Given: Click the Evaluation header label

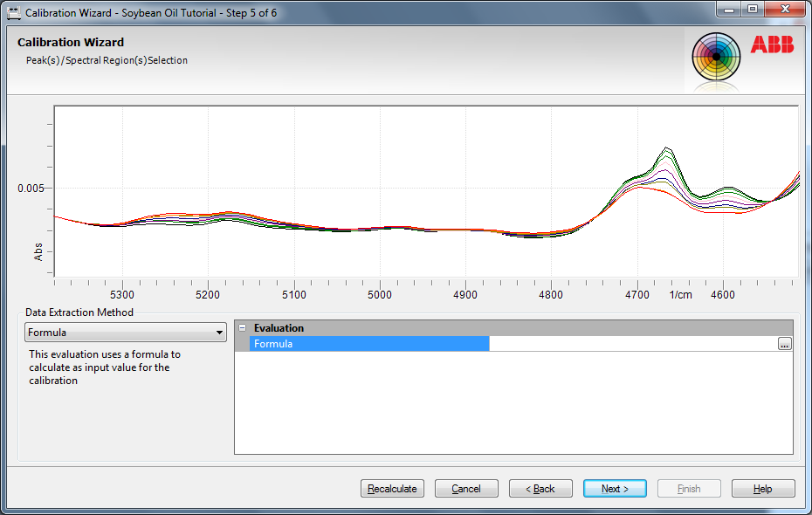Looking at the screenshot, I should [x=279, y=328].
